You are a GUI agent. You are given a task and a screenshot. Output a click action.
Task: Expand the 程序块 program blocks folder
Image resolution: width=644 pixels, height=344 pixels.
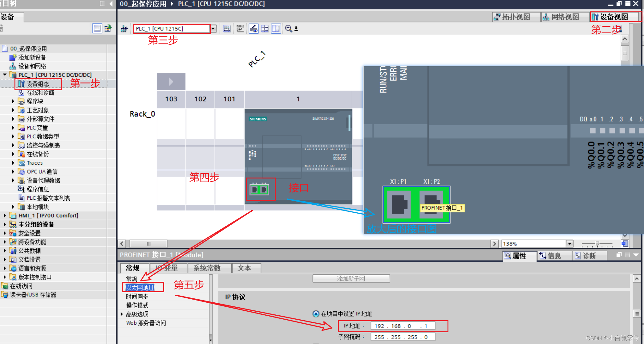coord(13,101)
